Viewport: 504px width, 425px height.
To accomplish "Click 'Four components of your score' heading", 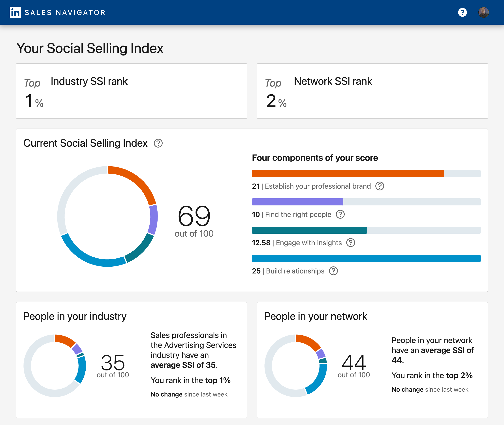I will (315, 158).
